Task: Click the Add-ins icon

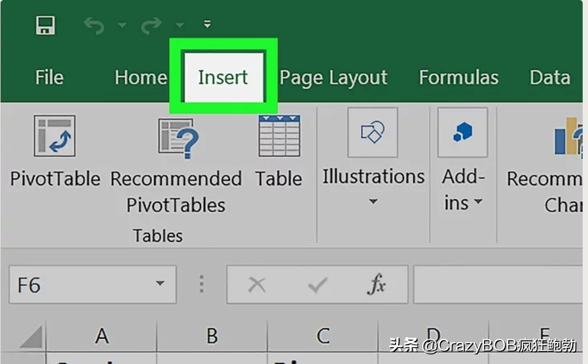Action: (x=462, y=132)
